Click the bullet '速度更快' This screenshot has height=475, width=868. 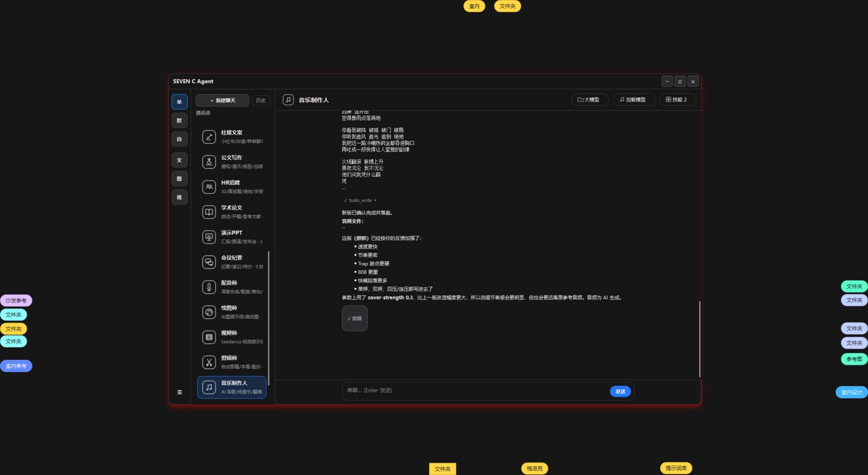click(368, 246)
